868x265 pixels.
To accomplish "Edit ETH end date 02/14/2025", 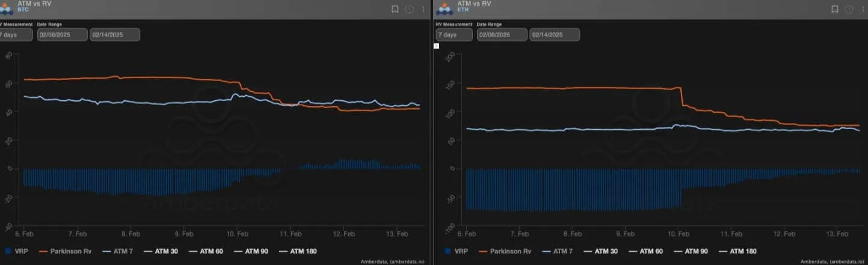I will (x=555, y=35).
